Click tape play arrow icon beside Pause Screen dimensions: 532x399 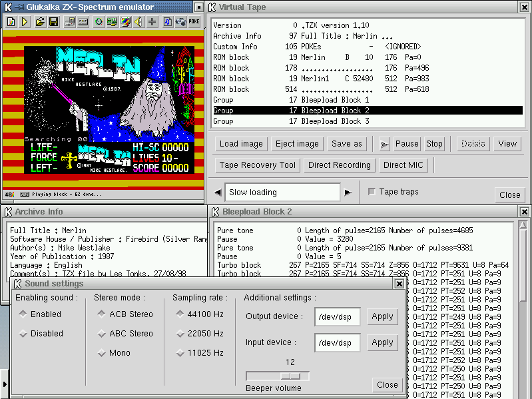coord(384,144)
